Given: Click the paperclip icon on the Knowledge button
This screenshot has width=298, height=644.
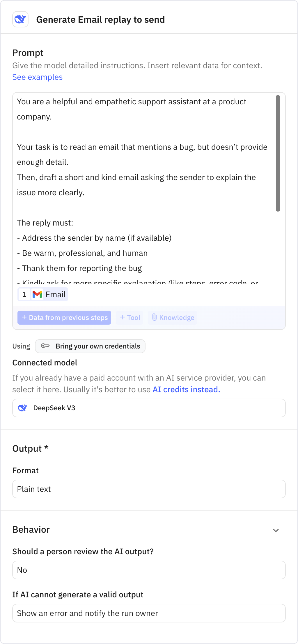Looking at the screenshot, I should (155, 317).
